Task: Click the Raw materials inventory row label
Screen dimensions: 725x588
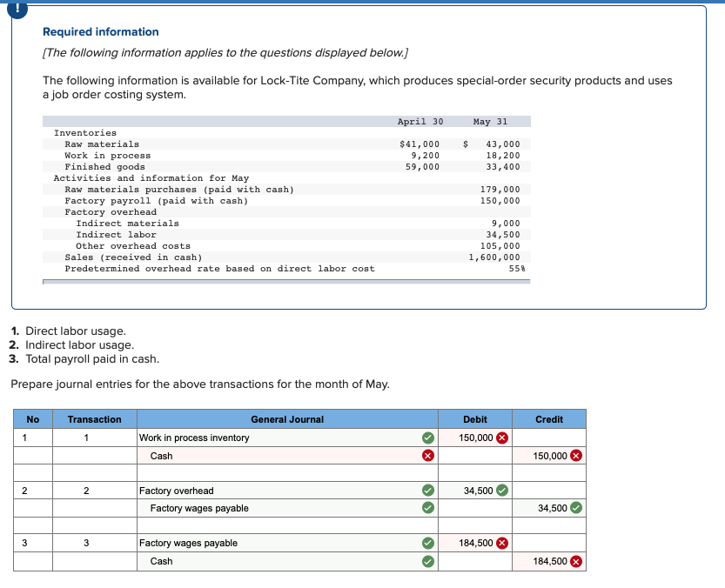Action: coord(102,144)
